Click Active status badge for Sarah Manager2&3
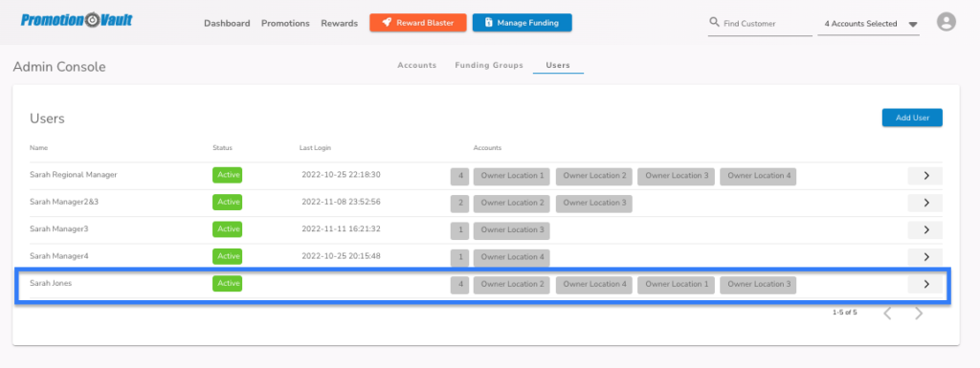This screenshot has width=980, height=368. pos(228,202)
